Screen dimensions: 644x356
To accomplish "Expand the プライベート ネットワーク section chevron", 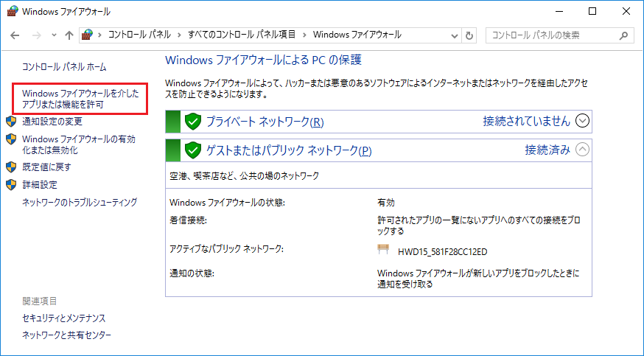I will point(582,121).
